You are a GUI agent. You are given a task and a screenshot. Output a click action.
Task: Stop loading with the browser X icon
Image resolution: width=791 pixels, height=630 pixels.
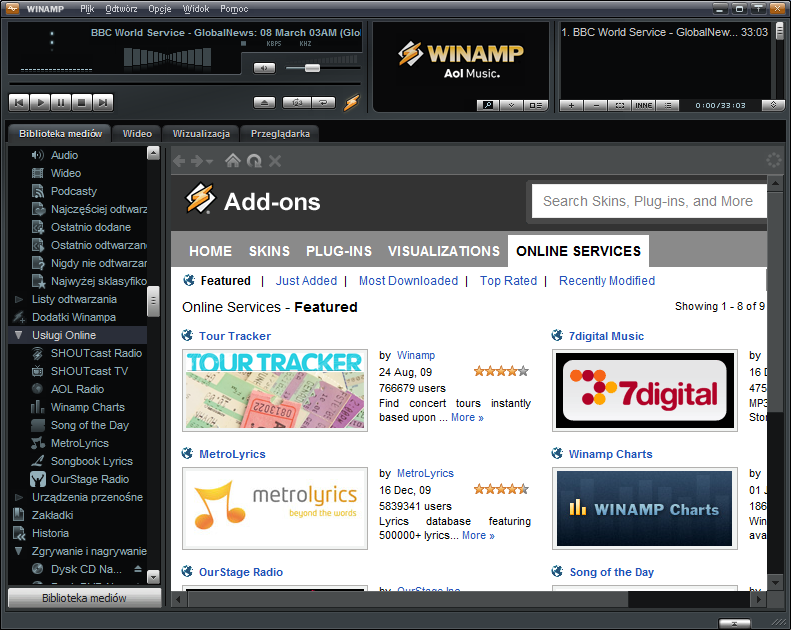coord(275,161)
